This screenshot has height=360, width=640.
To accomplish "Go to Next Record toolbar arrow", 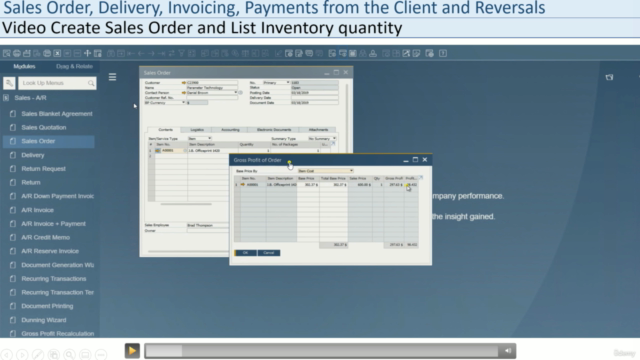I will click(x=151, y=53).
